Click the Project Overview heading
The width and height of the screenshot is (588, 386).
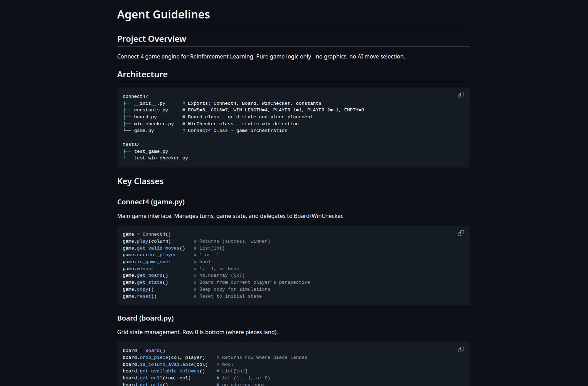click(x=151, y=39)
